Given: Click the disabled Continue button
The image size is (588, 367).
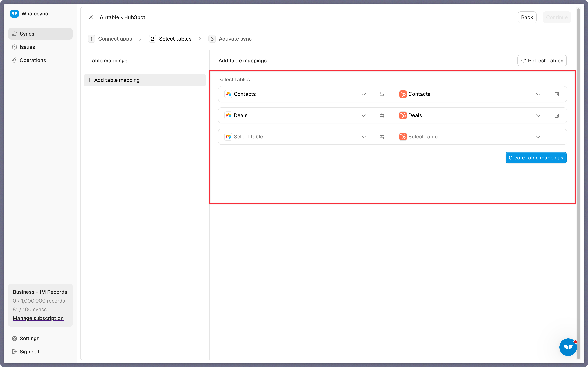Looking at the screenshot, I should click(x=557, y=17).
